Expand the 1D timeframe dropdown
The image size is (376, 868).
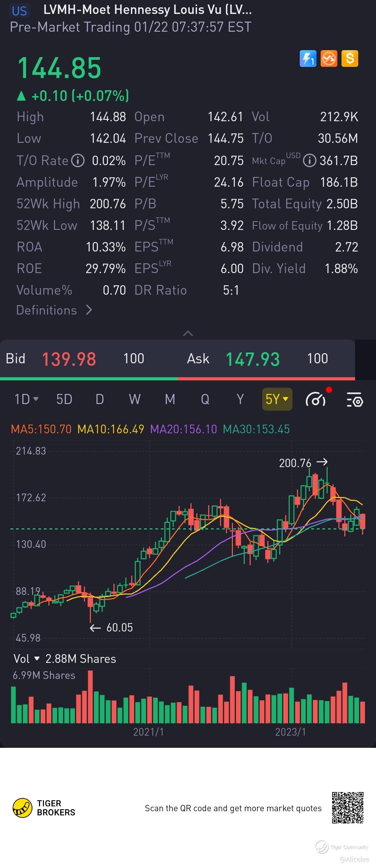(x=26, y=399)
